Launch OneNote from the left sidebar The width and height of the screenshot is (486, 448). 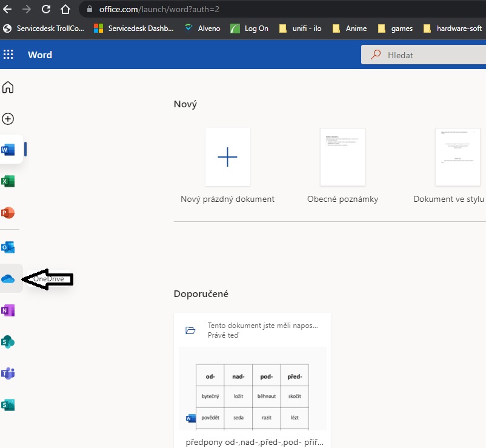coord(8,310)
